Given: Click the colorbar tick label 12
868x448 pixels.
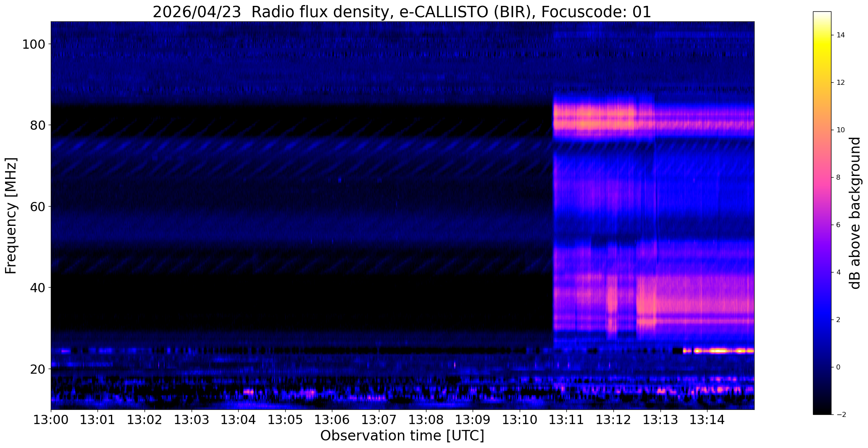Looking at the screenshot, I should coord(841,83).
